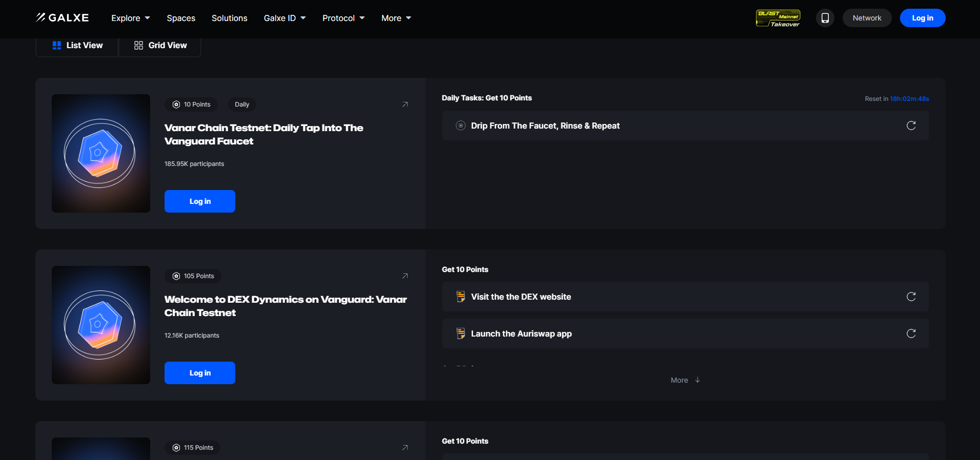
Task: Expand the Galxe ID menu
Action: pos(284,18)
